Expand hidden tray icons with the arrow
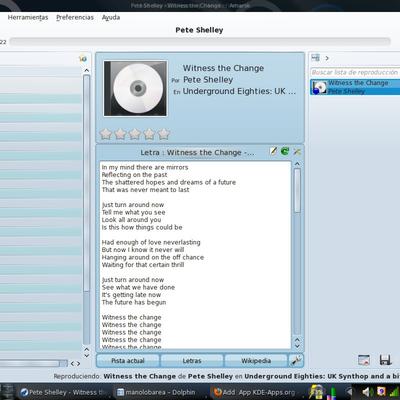Screen dimensions: 400x400 pos(349,391)
